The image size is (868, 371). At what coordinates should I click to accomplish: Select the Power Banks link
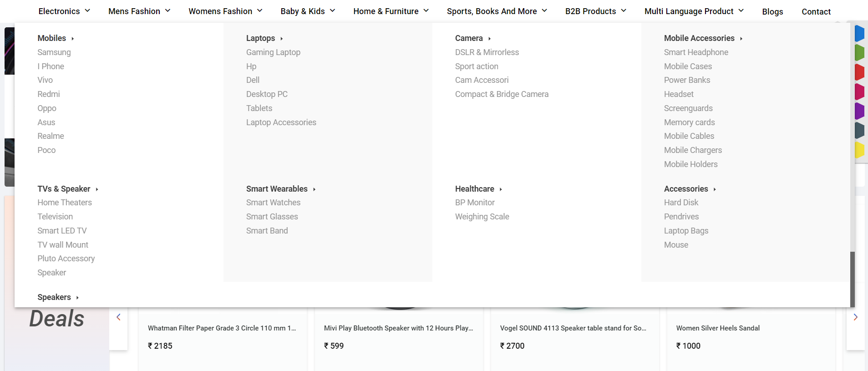click(x=687, y=80)
